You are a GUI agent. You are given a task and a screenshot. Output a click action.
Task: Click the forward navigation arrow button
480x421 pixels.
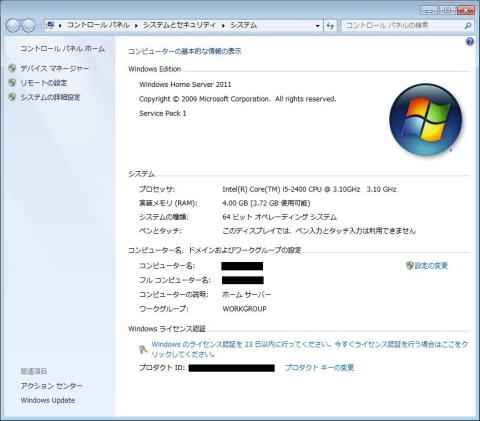29,25
